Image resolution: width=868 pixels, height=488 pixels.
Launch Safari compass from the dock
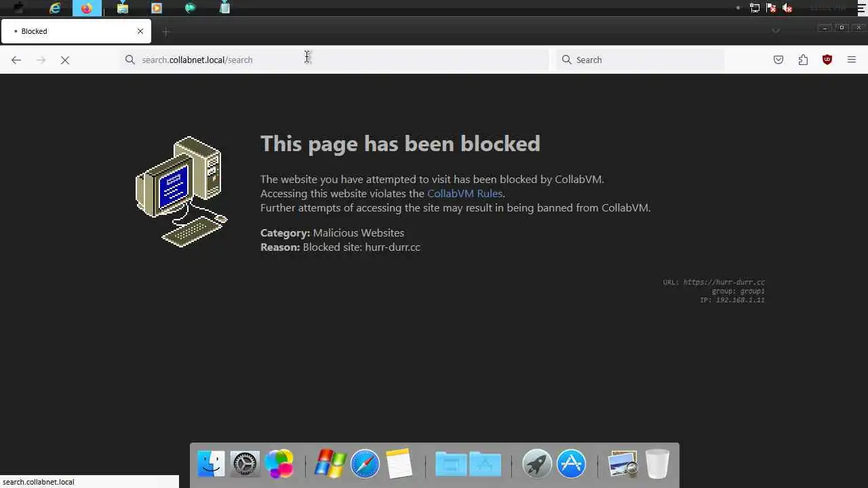click(x=365, y=464)
